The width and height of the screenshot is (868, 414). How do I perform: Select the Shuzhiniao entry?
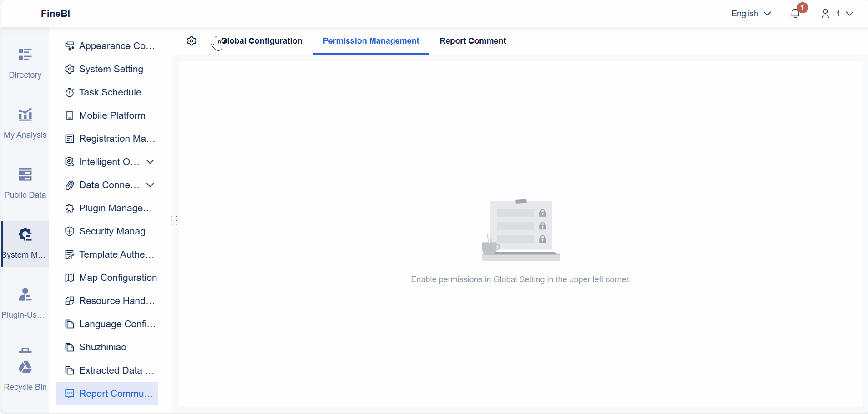click(x=102, y=347)
